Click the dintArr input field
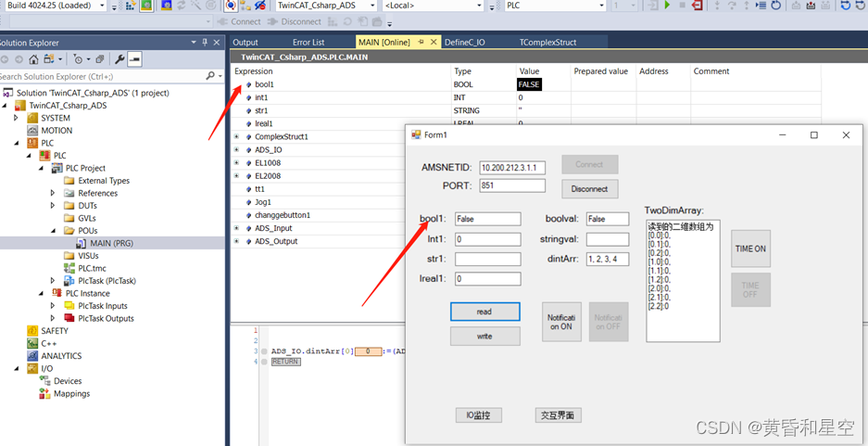 point(608,259)
